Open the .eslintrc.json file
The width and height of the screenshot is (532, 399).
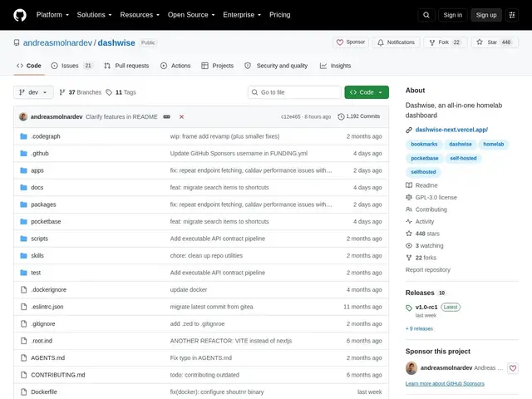point(47,307)
